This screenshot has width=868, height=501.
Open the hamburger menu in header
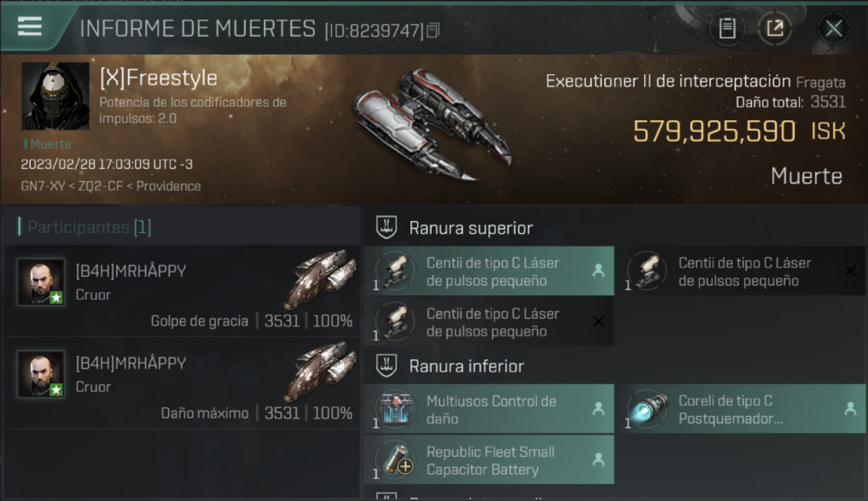[30, 27]
